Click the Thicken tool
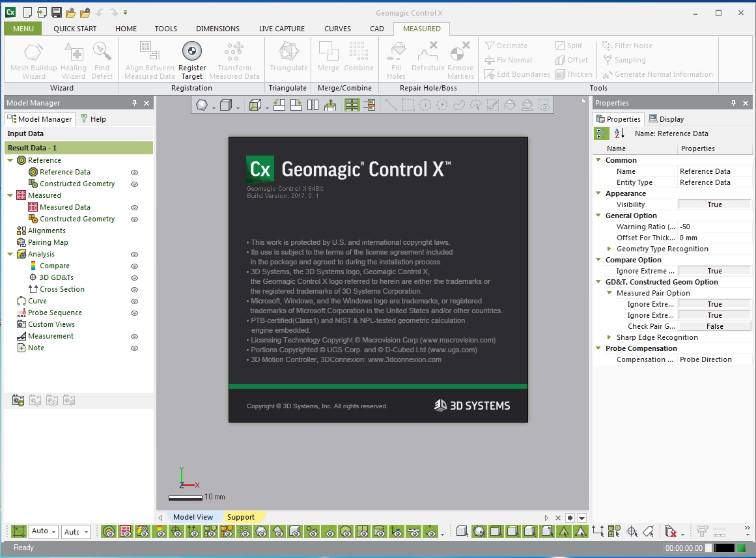This screenshot has width=756, height=558. pos(573,74)
